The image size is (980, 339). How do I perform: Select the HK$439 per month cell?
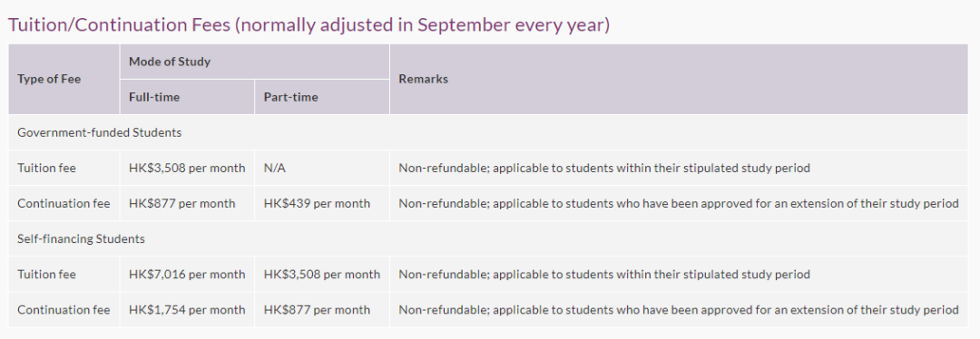pos(322,204)
